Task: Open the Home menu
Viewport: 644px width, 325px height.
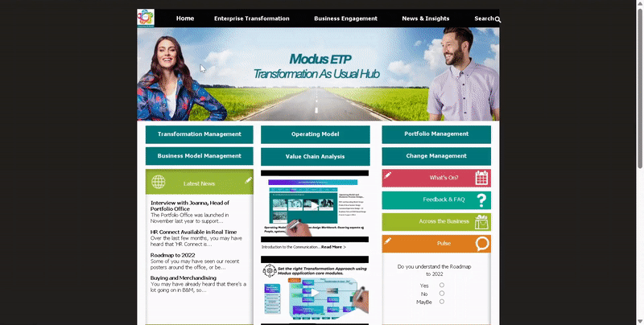Action: [x=185, y=19]
